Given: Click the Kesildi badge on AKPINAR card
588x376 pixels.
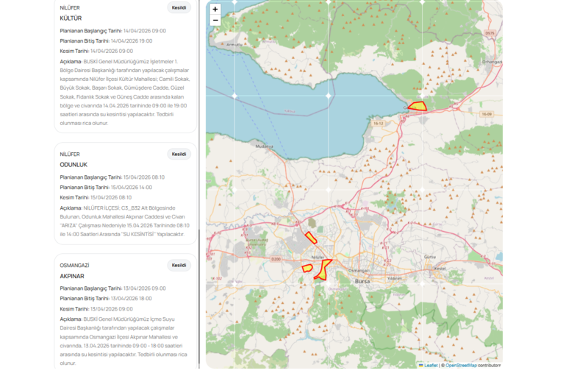Looking at the screenshot, I should pos(179,266).
